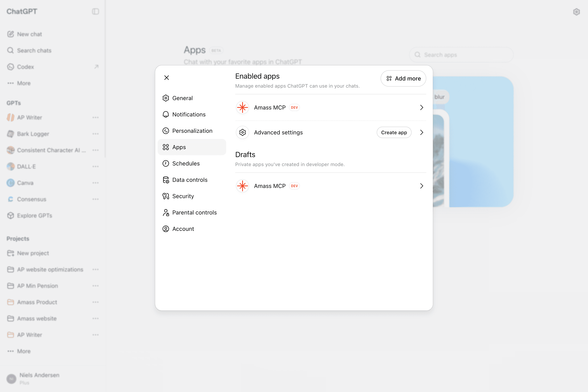588x392 pixels.
Task: Open the DALL-E GPT
Action: pos(53,166)
